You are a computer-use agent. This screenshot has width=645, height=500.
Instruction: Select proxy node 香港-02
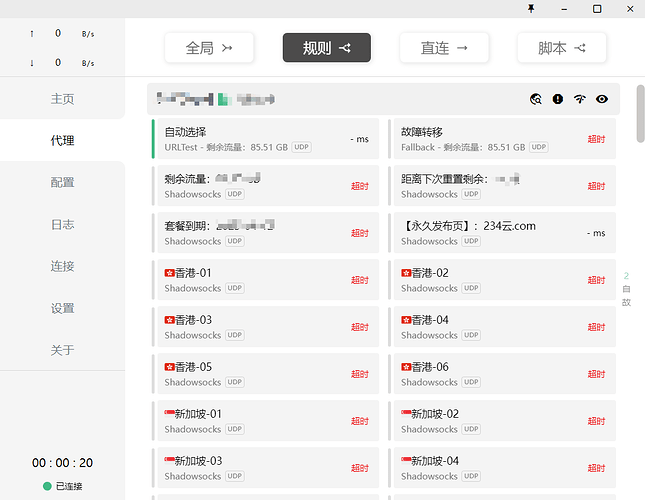point(502,280)
